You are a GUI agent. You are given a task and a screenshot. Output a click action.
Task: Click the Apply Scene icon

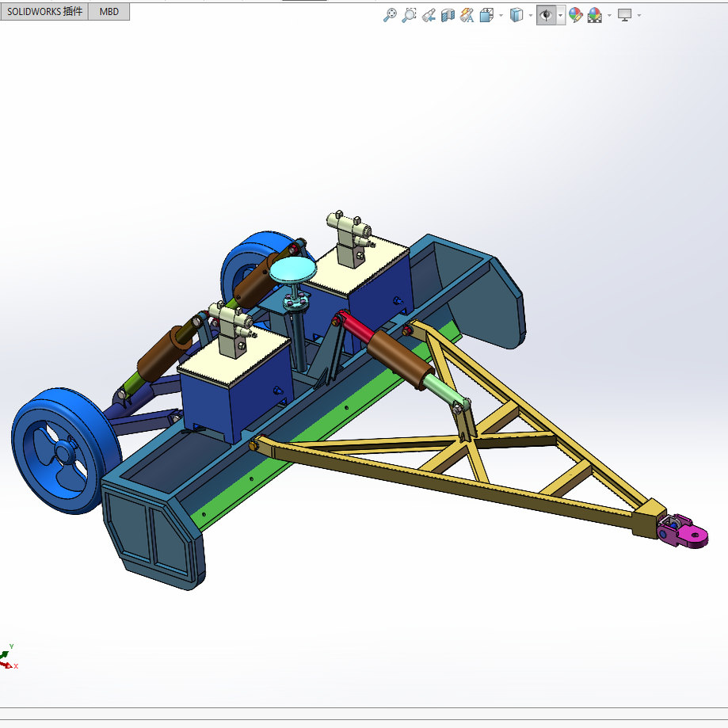tap(595, 15)
